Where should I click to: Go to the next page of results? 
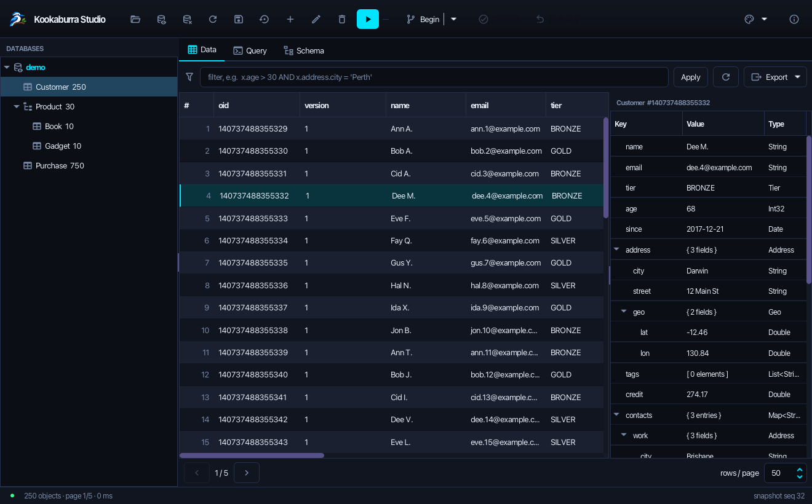[x=247, y=473]
